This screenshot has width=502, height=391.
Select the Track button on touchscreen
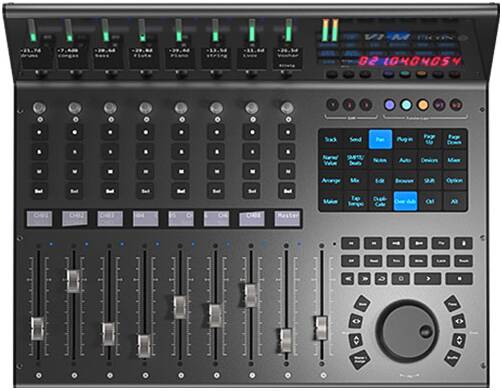(331, 139)
